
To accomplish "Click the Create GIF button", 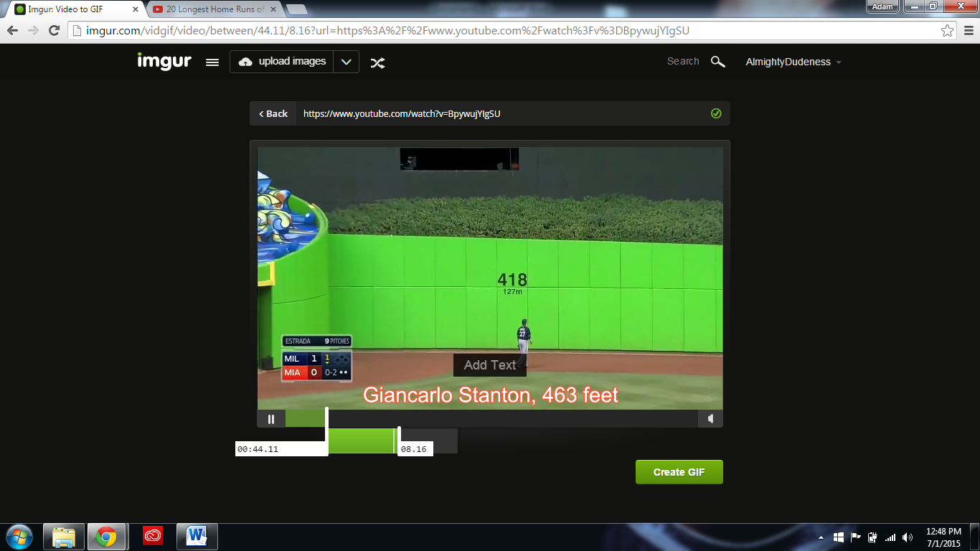I will 679,471.
